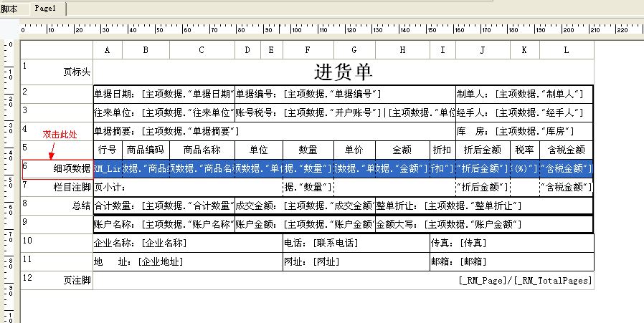
Task: Click the 网址 cell
Action: click(356, 262)
